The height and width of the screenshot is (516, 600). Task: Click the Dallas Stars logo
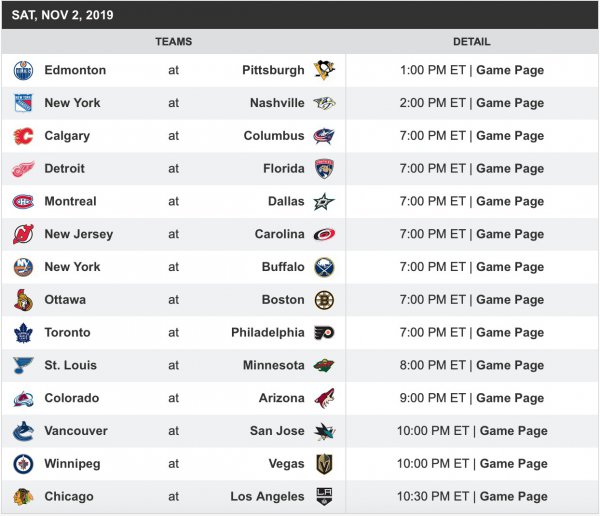click(x=324, y=202)
